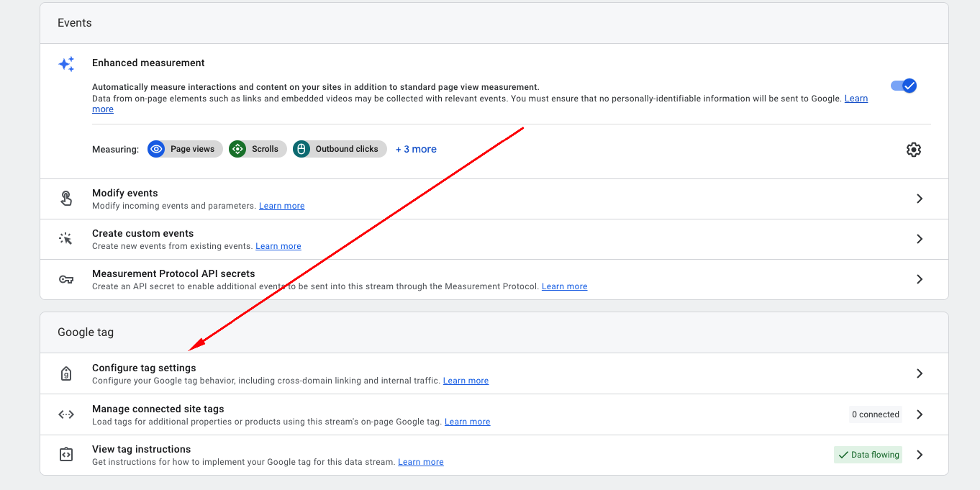Click the Create custom events wand icon
The width and height of the screenshot is (980, 490).
coord(66,238)
